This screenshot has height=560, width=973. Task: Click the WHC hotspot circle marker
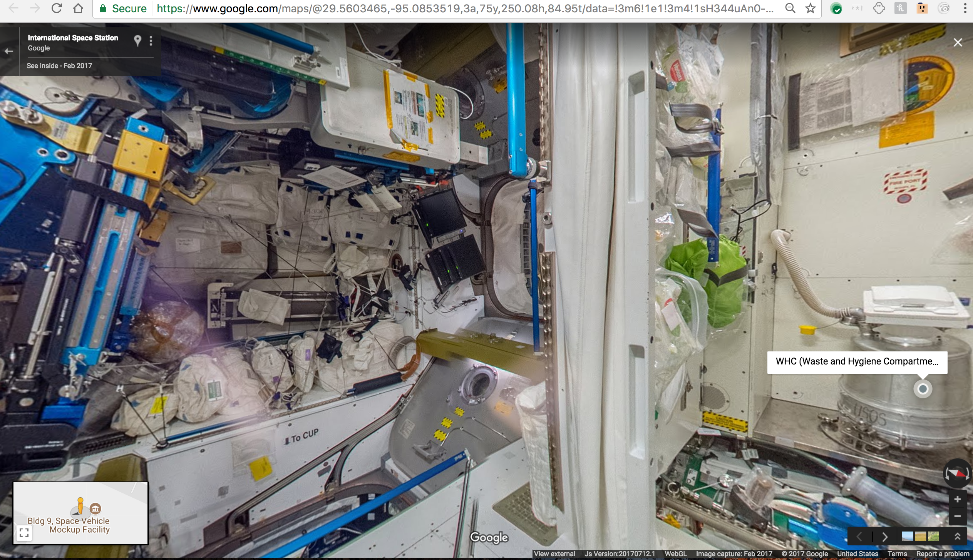[x=923, y=389]
